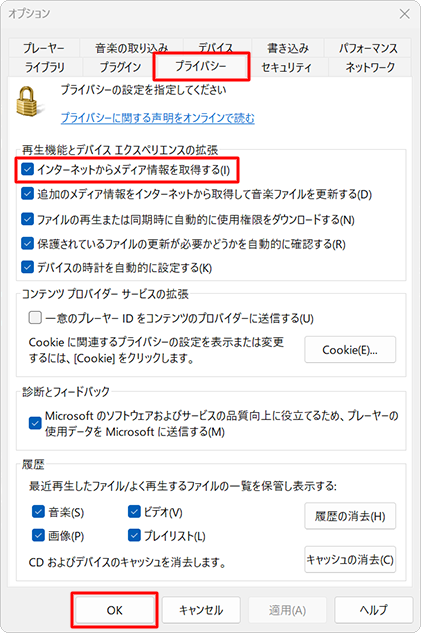
Task: Go to the 書き込み tab
Action: 288,48
